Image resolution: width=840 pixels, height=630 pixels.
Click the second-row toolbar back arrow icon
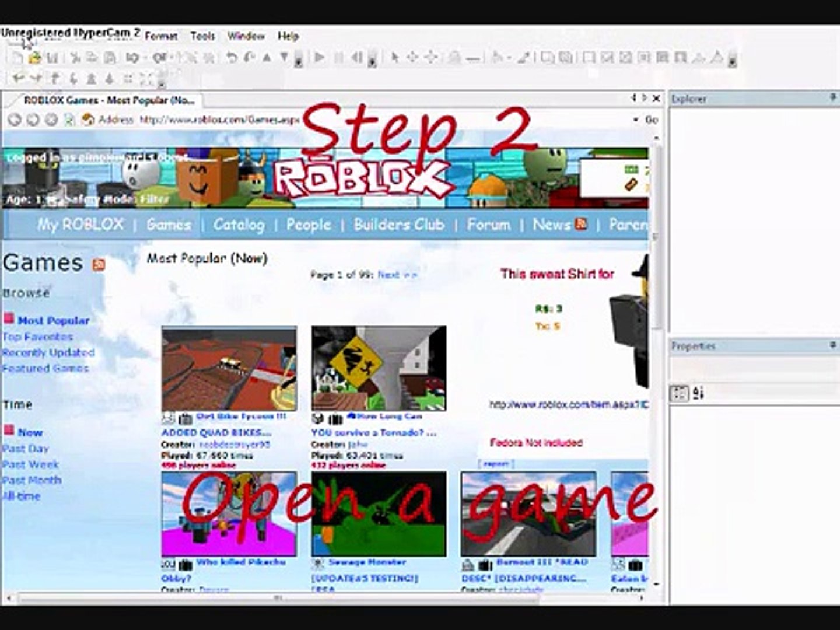[x=18, y=78]
